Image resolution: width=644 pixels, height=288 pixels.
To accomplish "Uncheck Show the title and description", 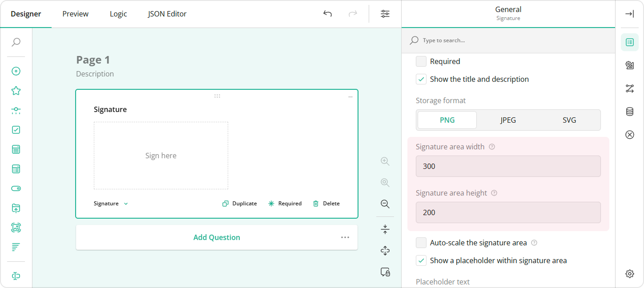I will coord(421,79).
